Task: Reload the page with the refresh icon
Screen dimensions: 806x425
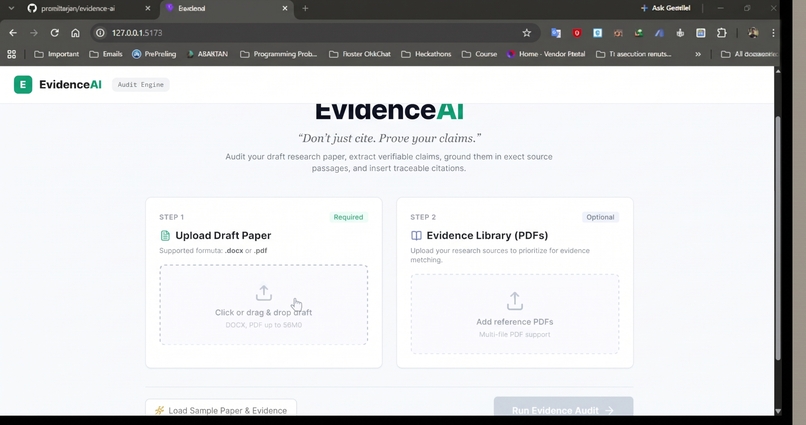Action: (54, 33)
